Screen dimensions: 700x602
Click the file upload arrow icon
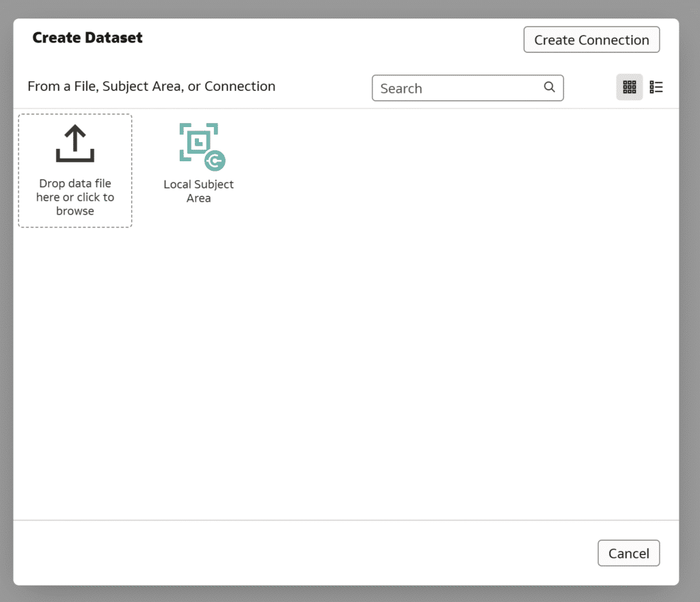75,143
